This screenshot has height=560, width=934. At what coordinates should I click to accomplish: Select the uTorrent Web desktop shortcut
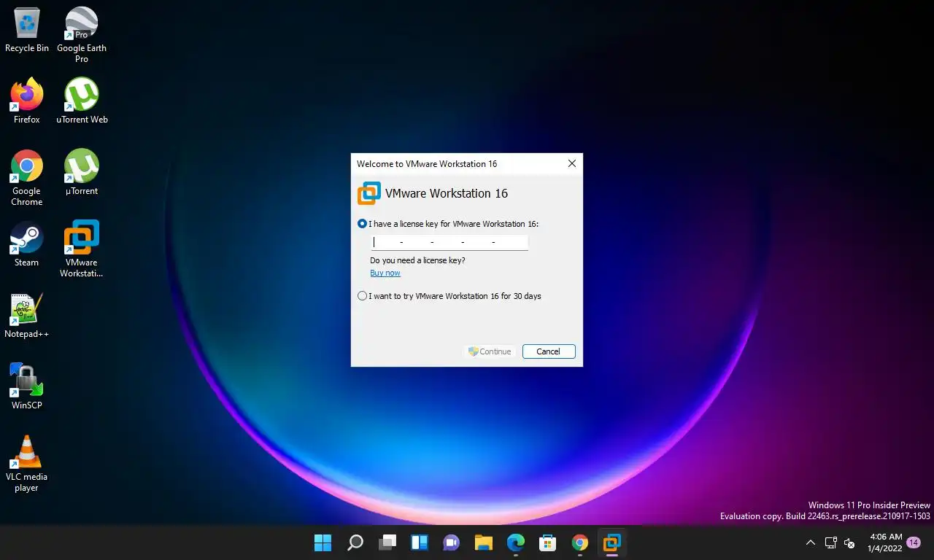(x=82, y=101)
